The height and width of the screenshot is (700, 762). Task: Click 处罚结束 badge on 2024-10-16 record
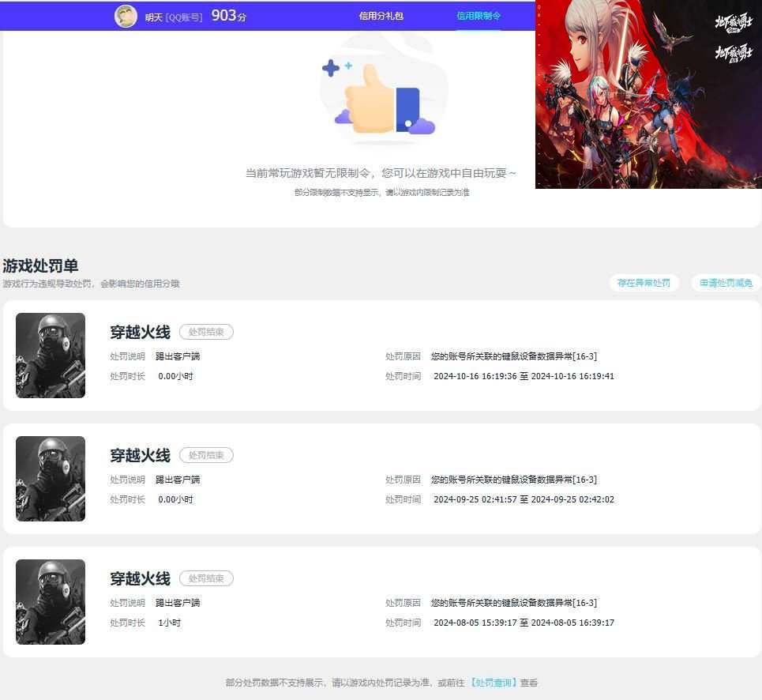click(206, 332)
